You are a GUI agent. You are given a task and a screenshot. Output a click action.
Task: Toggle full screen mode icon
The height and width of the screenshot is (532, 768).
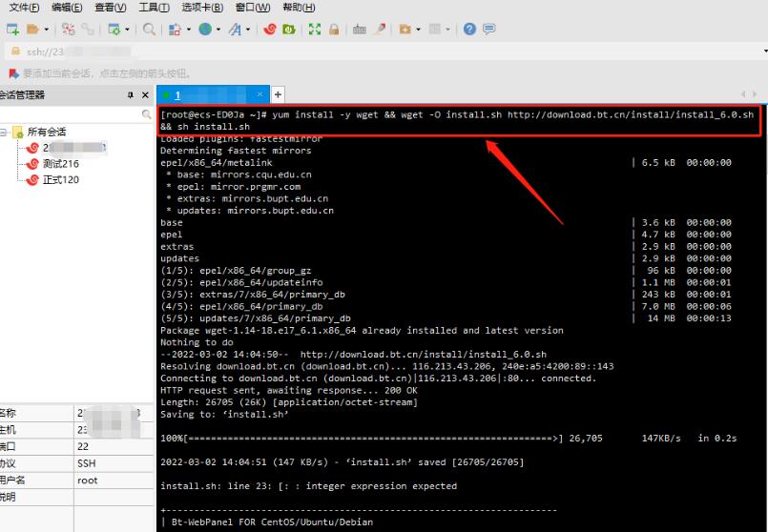[x=315, y=30]
